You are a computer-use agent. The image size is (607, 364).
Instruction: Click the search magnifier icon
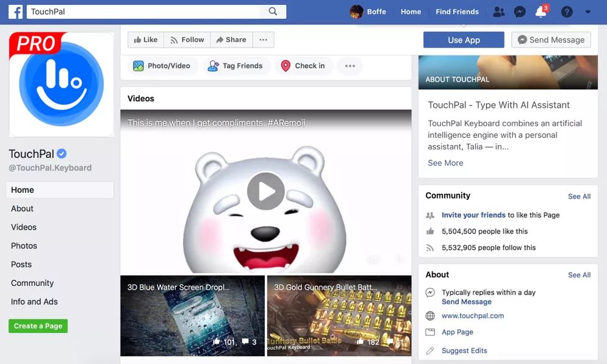coord(273,12)
